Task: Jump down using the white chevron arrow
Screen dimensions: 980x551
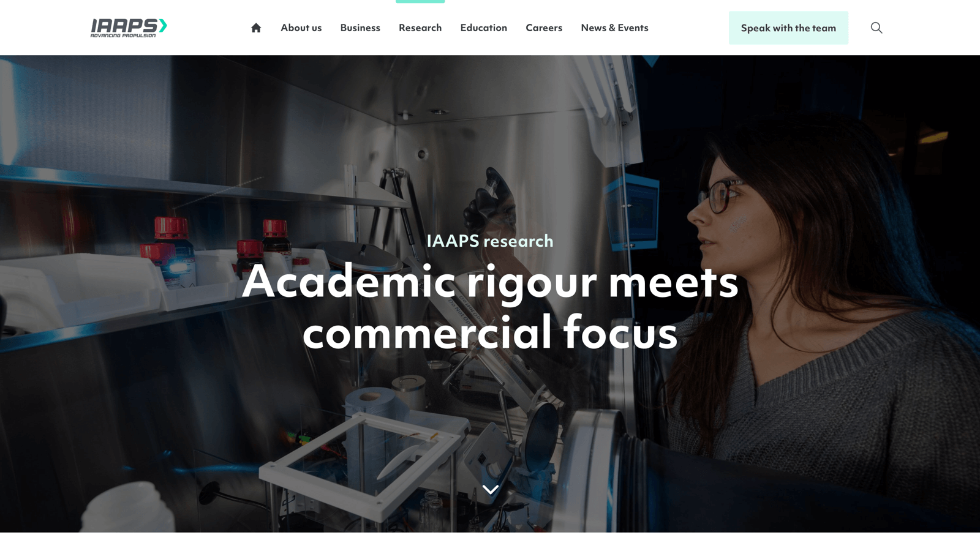Action: [490, 489]
